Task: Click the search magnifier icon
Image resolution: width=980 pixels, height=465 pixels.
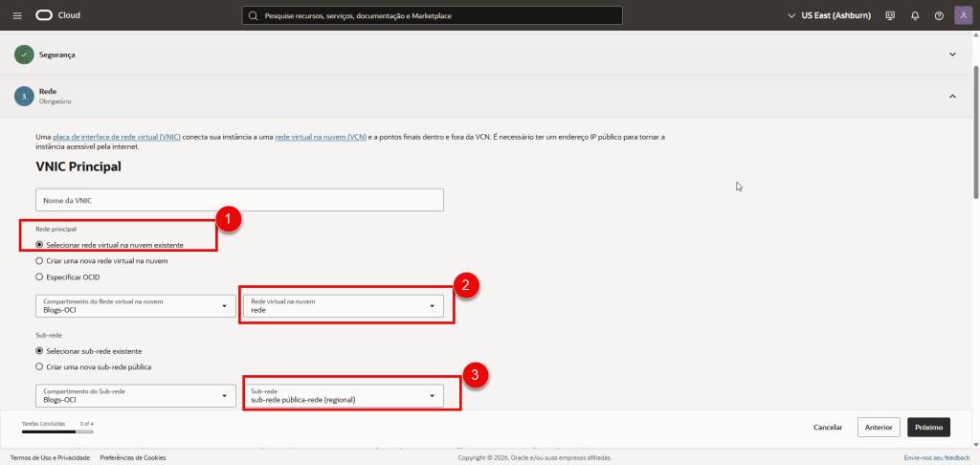Action: (x=253, y=15)
